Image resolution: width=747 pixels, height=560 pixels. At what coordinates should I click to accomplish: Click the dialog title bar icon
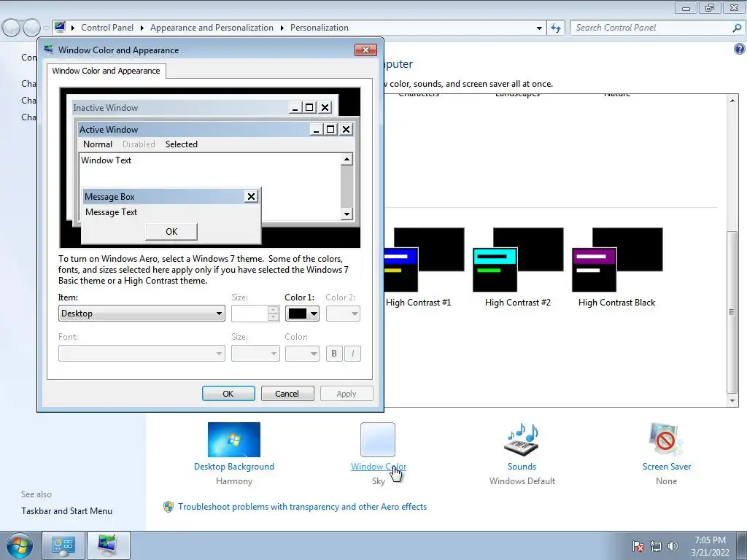(49, 49)
